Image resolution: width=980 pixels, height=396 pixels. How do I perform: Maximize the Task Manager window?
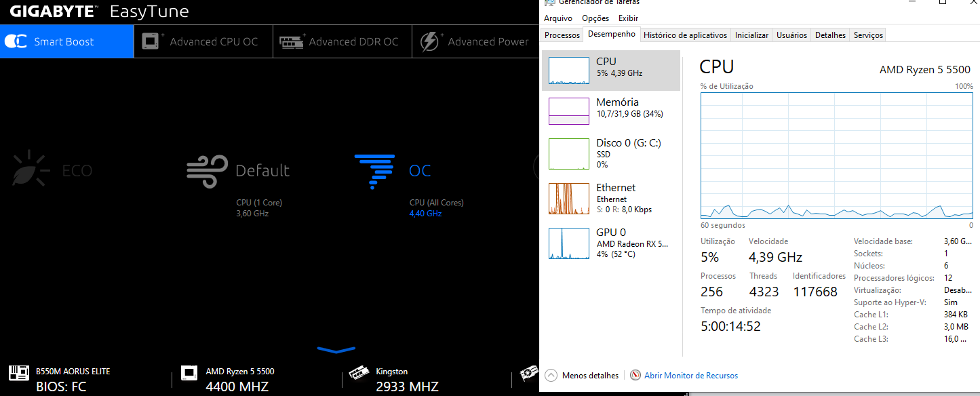[x=943, y=2]
